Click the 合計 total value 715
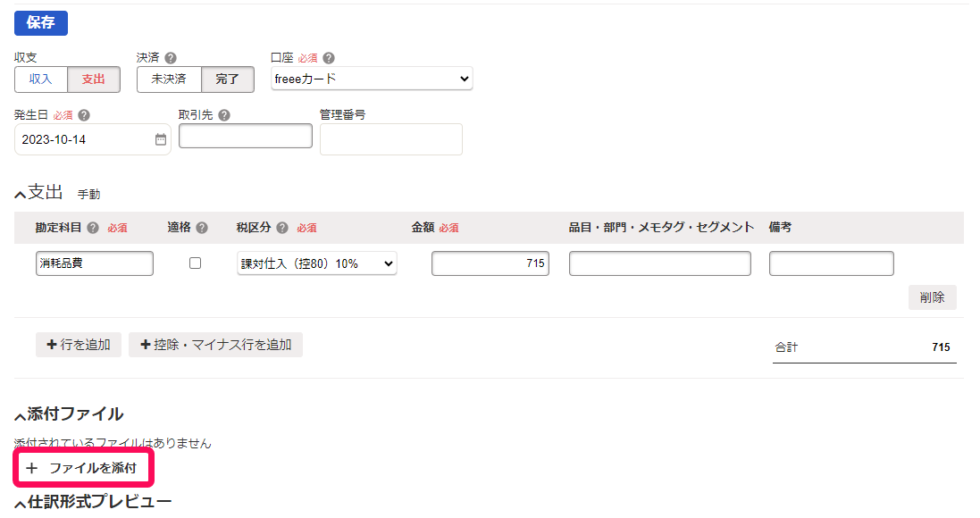Image resolution: width=980 pixels, height=518 pixels. point(941,347)
